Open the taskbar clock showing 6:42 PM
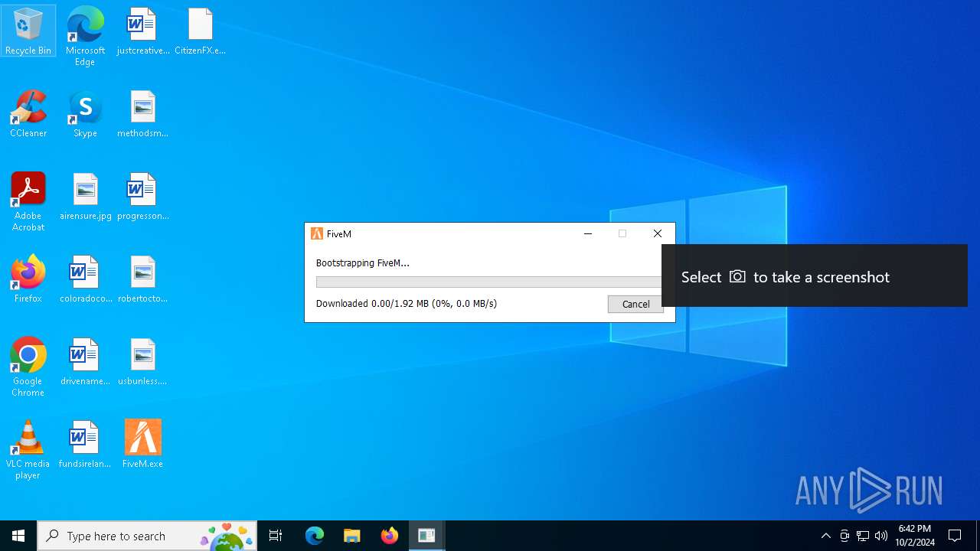The image size is (980, 551). tap(915, 536)
